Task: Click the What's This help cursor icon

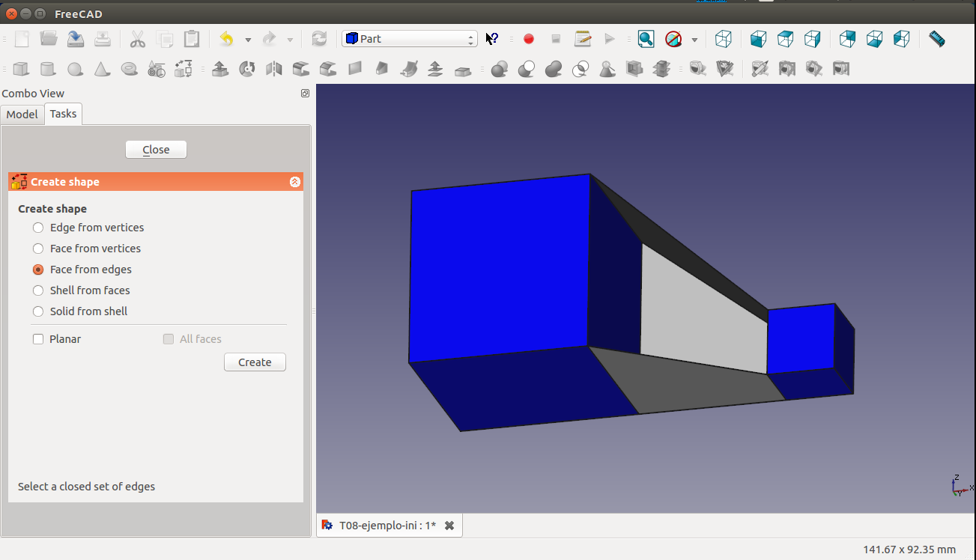Action: [x=492, y=39]
